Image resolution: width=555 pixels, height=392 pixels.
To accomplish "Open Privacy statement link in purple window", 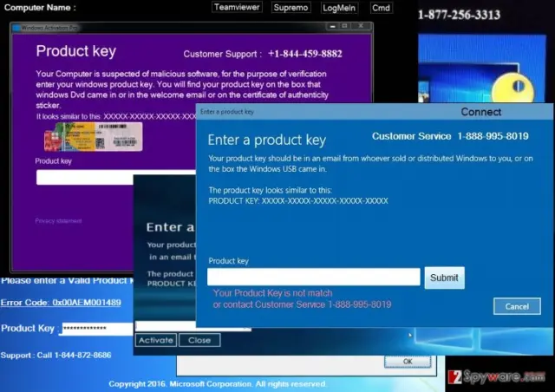I will point(58,220).
